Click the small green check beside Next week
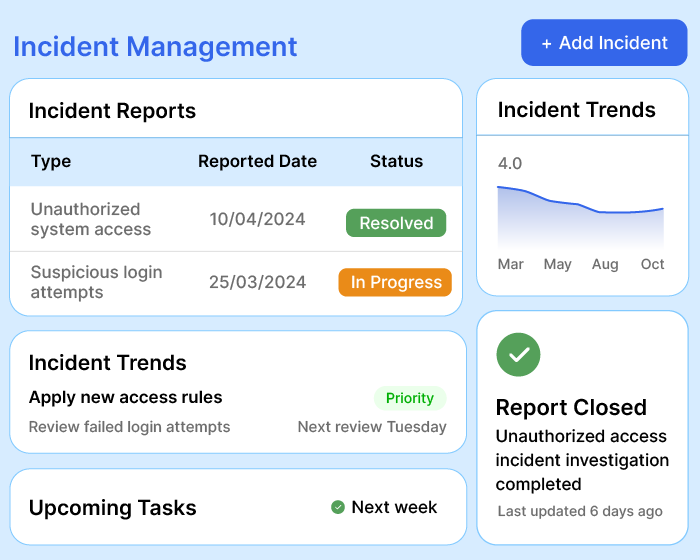 pyautogui.click(x=338, y=507)
